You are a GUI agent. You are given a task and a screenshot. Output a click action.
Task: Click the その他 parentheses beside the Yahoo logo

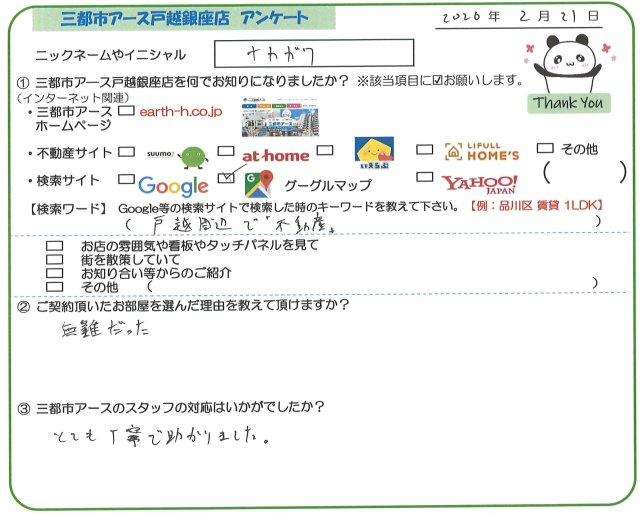pos(584,173)
